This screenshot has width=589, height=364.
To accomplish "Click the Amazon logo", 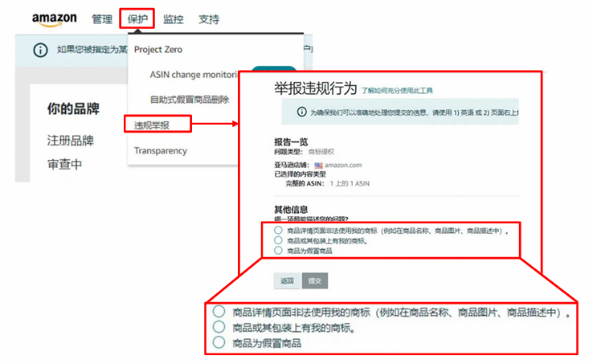I will point(54,19).
